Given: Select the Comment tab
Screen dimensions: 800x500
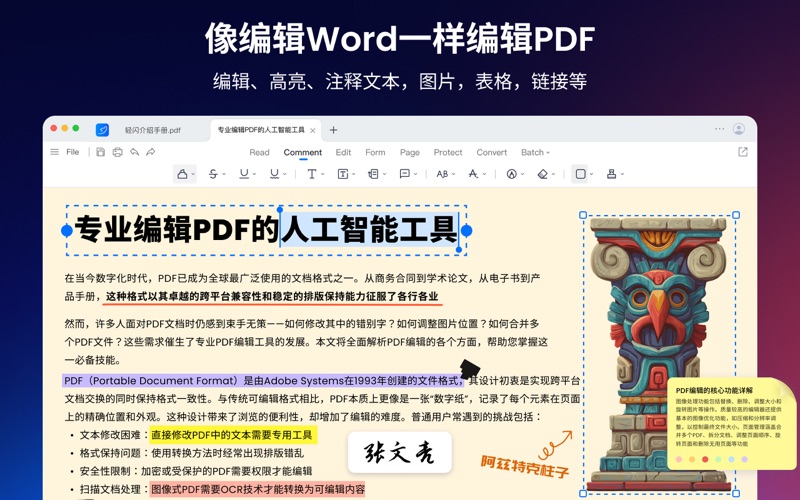Looking at the screenshot, I should click(x=303, y=153).
